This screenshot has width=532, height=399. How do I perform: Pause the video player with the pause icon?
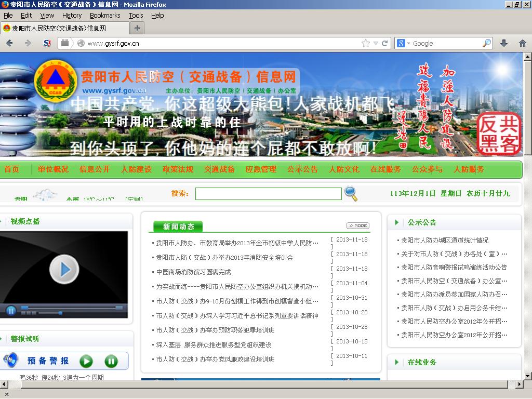coord(11,311)
